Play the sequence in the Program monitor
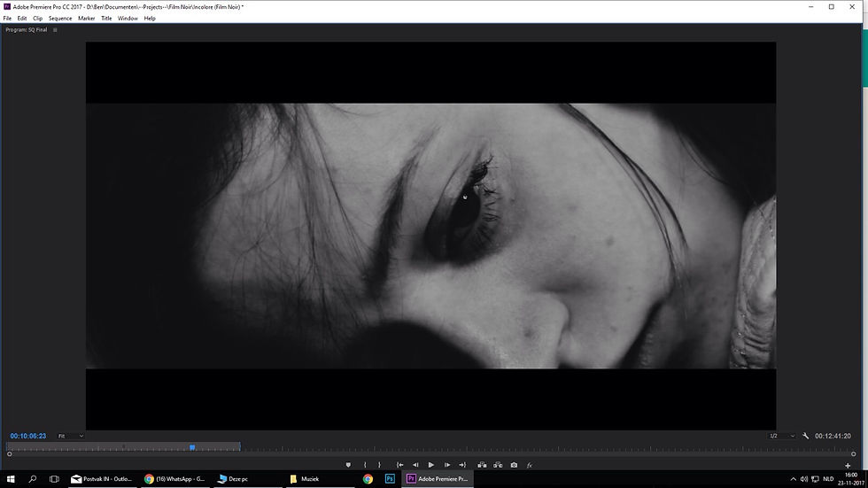 431,465
